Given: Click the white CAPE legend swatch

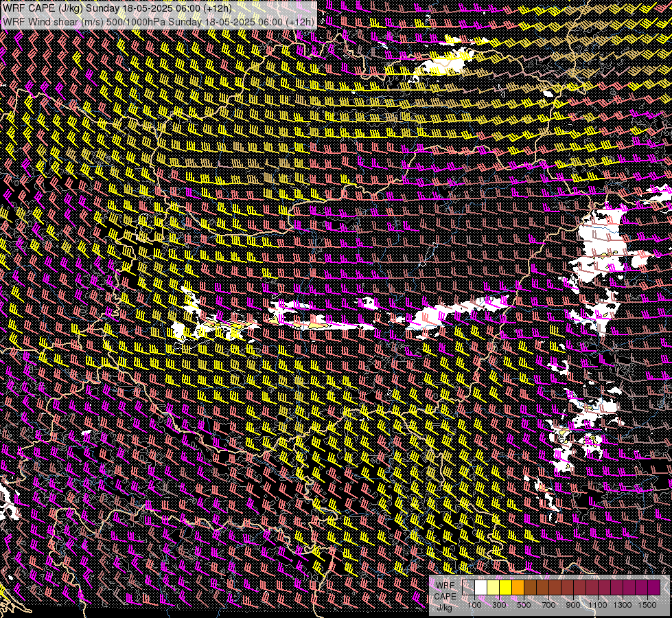Looking at the screenshot, I should tap(481, 588).
